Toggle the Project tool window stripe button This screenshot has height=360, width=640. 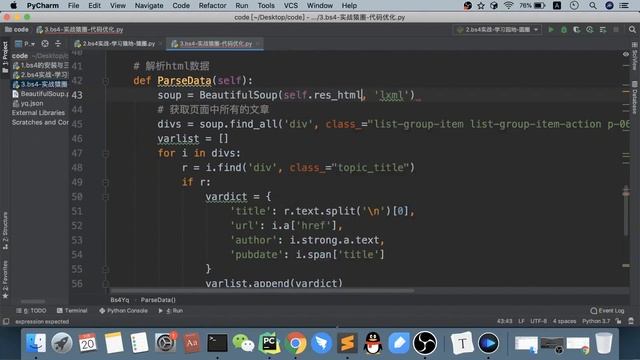point(5,58)
